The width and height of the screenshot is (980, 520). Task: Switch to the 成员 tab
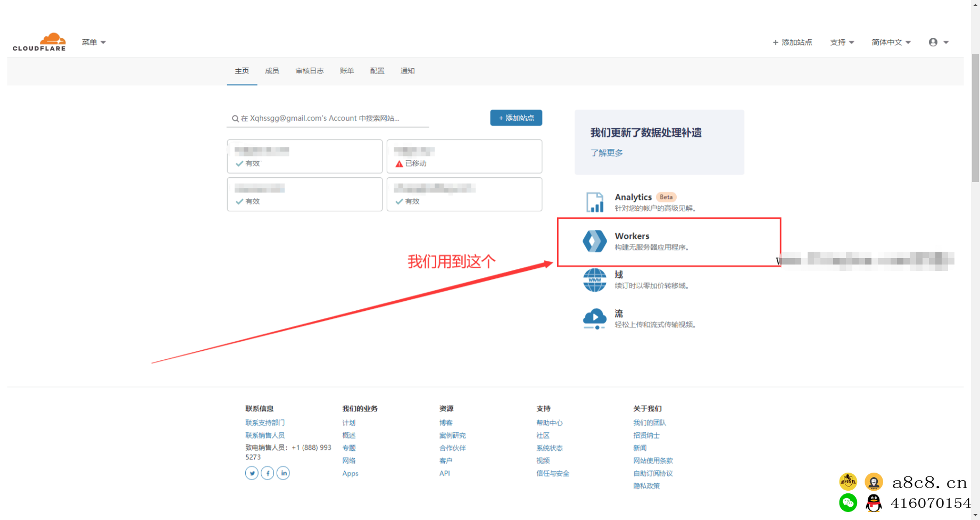point(272,71)
